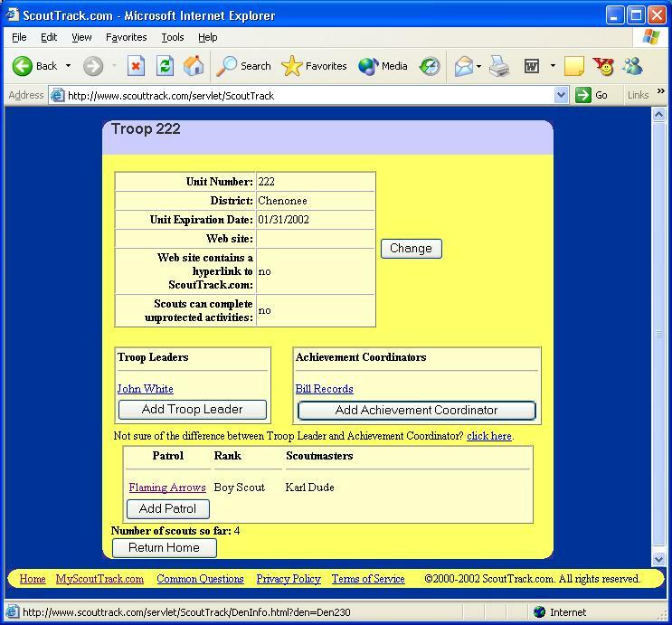Click the page icon in address bar
The image size is (672, 625).
(57, 95)
